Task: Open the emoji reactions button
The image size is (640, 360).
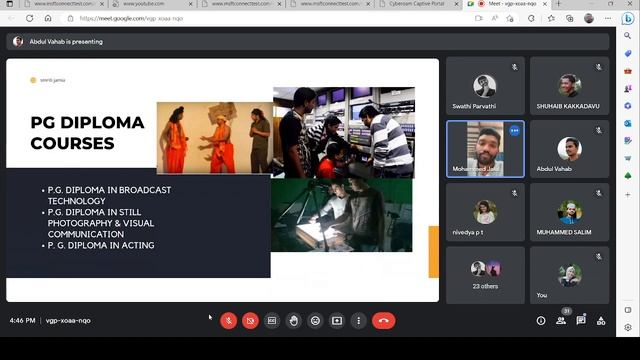Action: point(315,321)
